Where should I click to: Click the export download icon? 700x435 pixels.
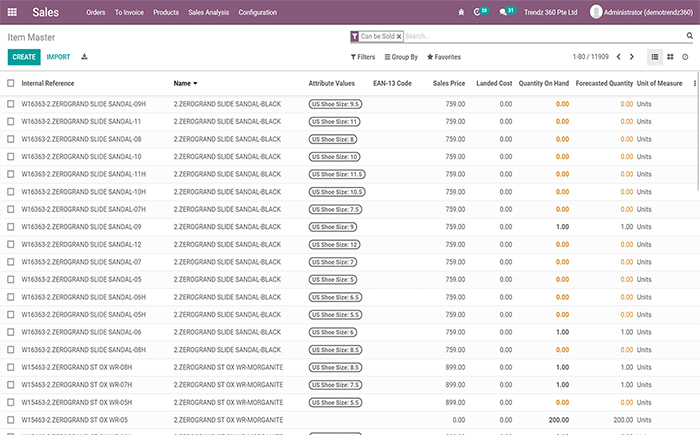click(84, 57)
